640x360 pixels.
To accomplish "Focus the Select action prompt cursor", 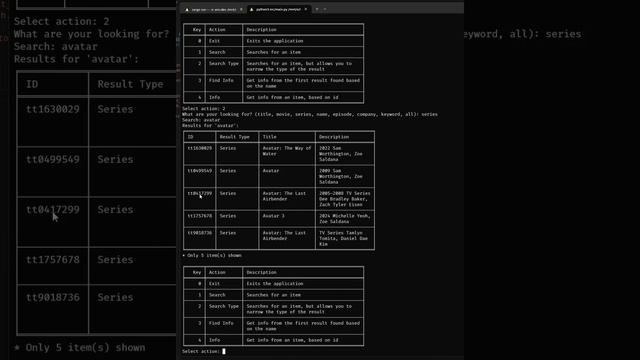I will click(224, 351).
